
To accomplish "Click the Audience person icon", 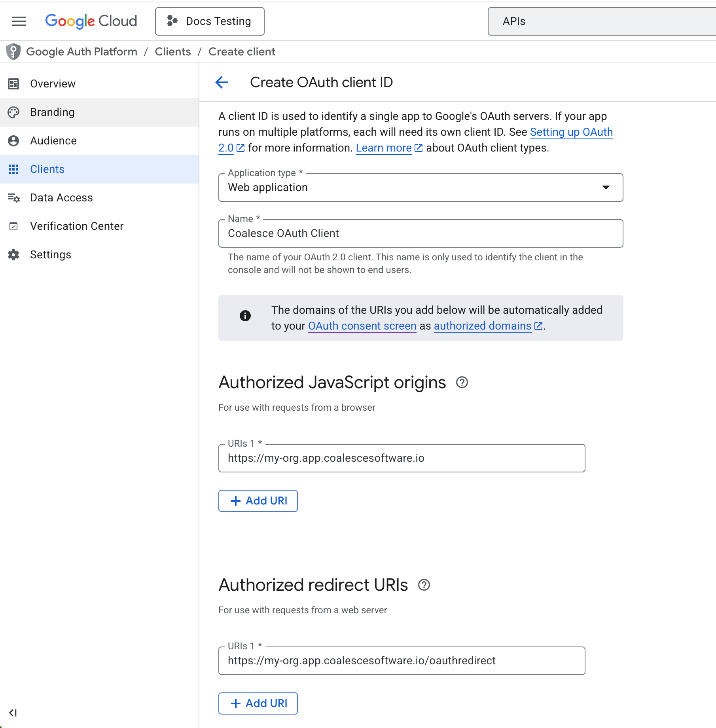I will pyautogui.click(x=14, y=141).
